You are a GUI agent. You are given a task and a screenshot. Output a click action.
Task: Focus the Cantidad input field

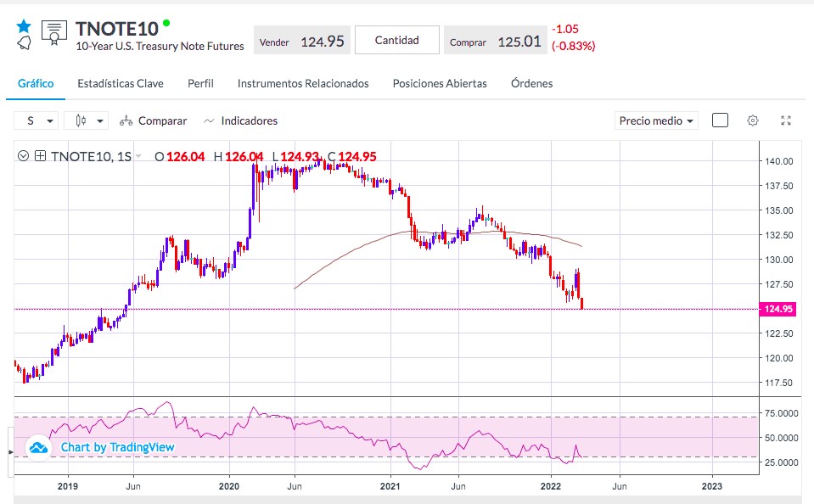397,40
